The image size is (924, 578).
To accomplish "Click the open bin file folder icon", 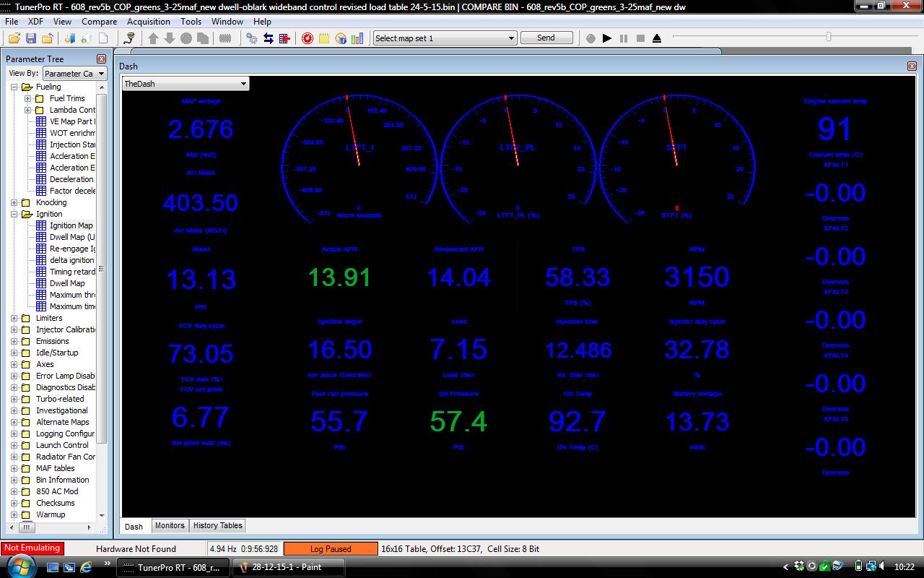I will (x=14, y=38).
